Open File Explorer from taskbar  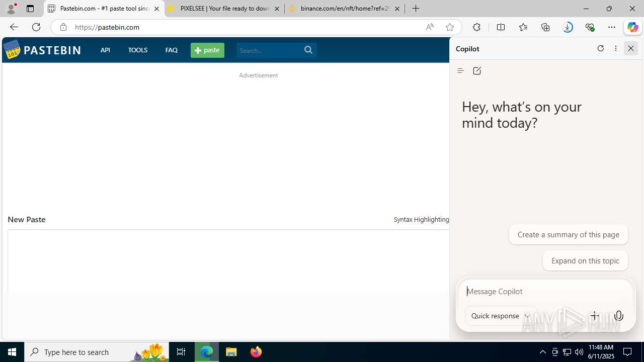231,352
